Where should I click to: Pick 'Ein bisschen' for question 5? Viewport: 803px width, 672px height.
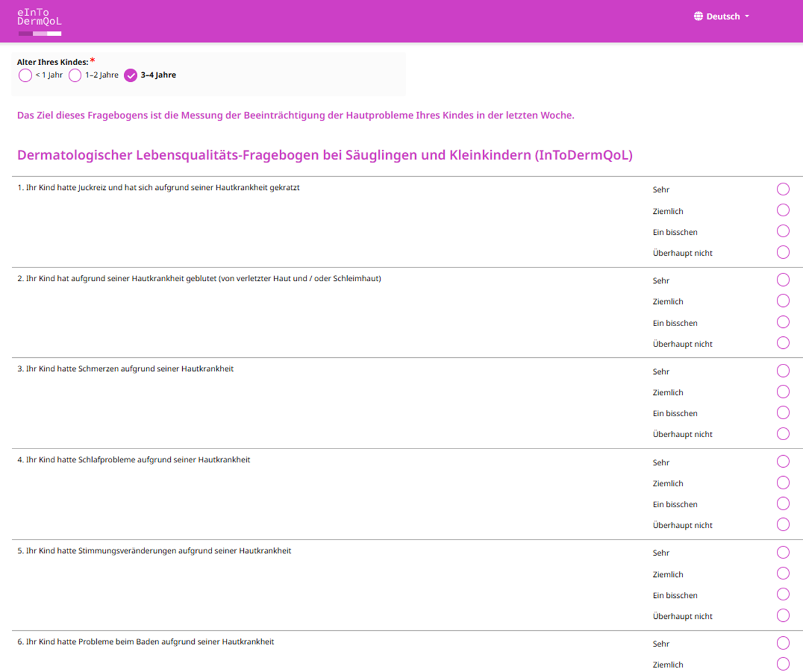pos(783,594)
